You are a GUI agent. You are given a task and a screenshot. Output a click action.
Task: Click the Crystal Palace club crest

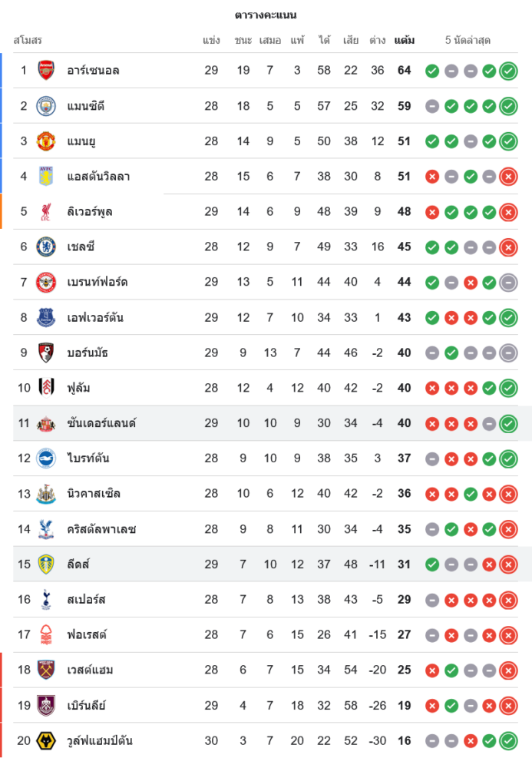(46, 529)
